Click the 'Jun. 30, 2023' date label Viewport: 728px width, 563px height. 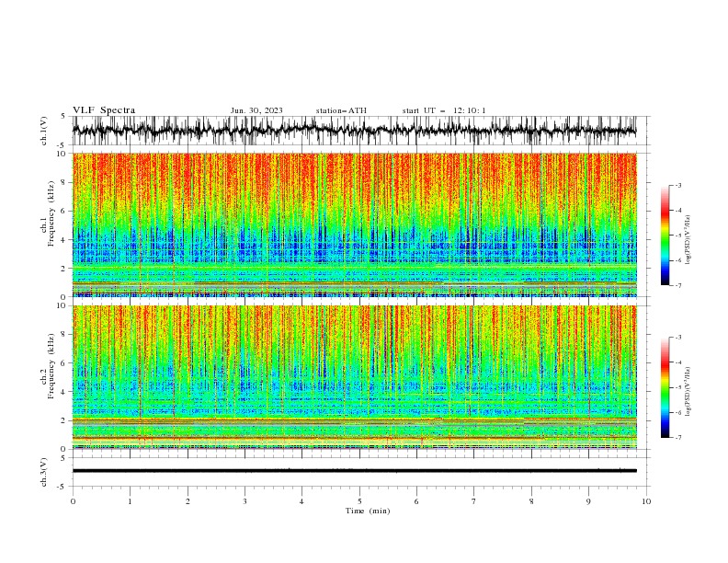point(256,110)
